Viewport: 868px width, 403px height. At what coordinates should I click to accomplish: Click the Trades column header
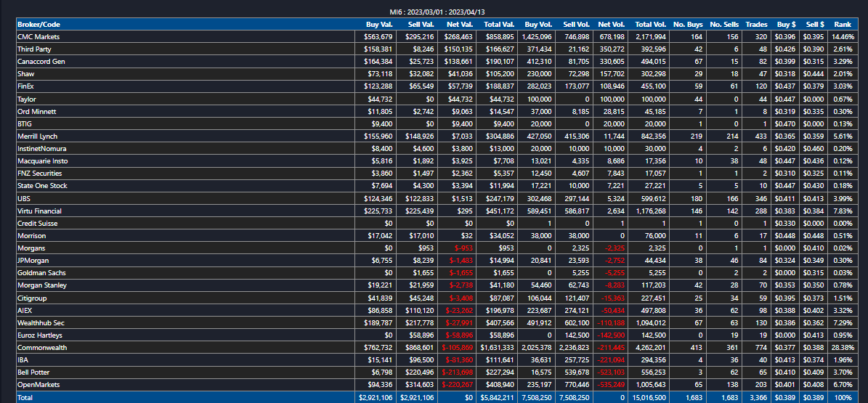(756, 25)
